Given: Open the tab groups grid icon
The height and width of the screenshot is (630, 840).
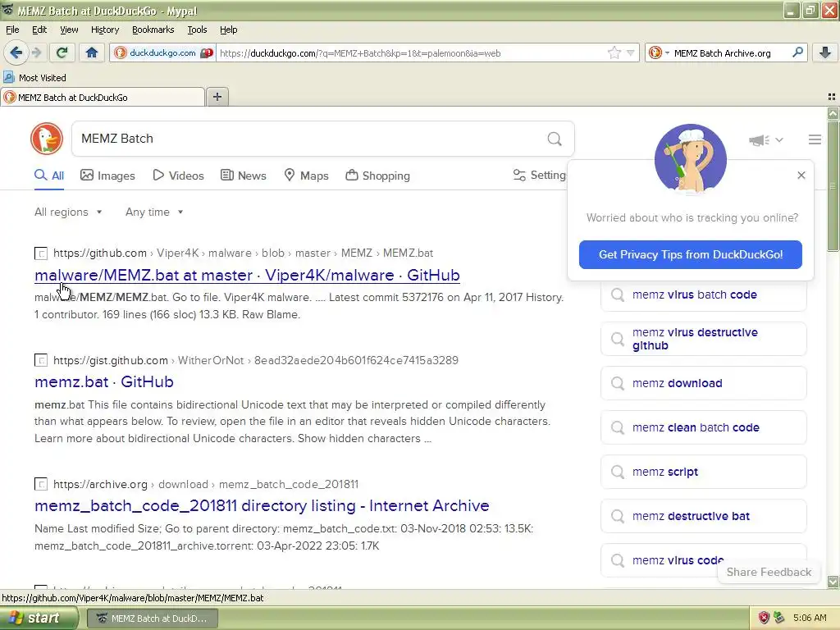Looking at the screenshot, I should (832, 97).
